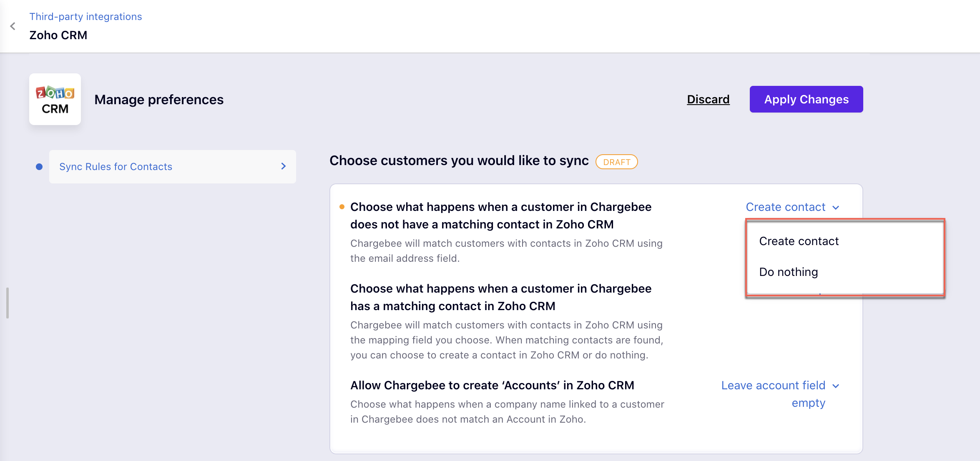Expand the arrow beside Leave account field

836,386
